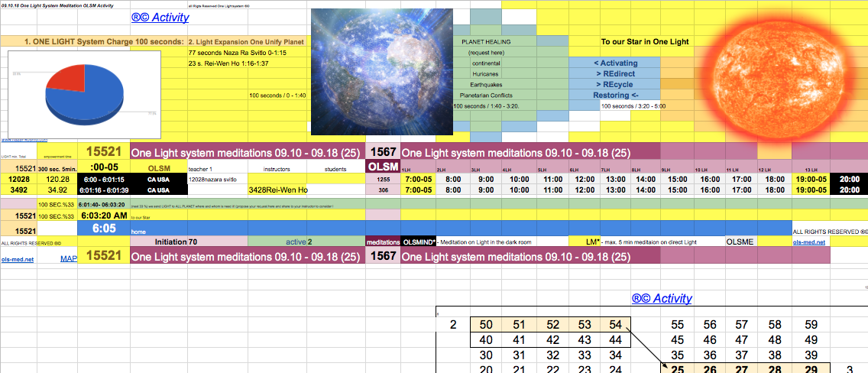Click the '> REdirect' cell
Viewport: 868px width, 373px height.
click(x=615, y=73)
